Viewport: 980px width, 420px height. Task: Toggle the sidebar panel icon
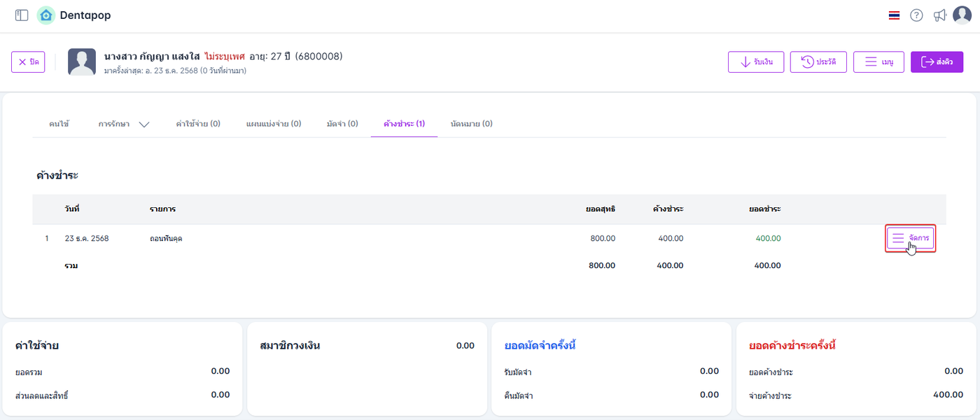point(22,15)
